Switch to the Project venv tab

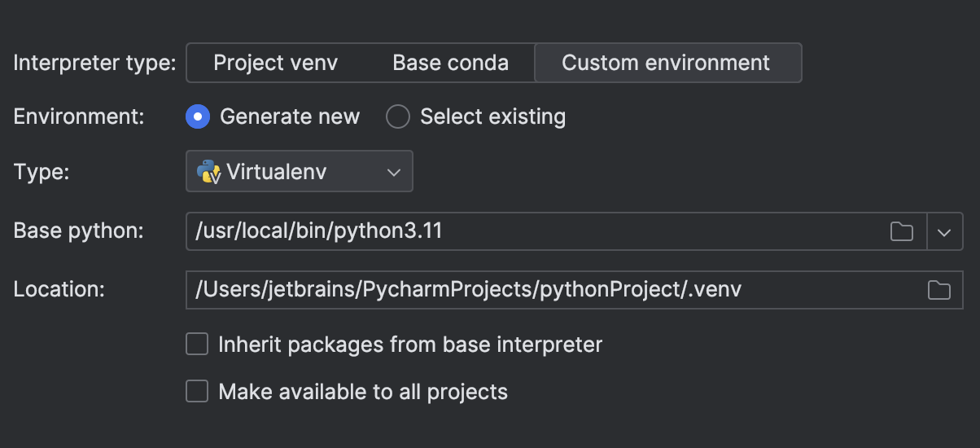275,63
